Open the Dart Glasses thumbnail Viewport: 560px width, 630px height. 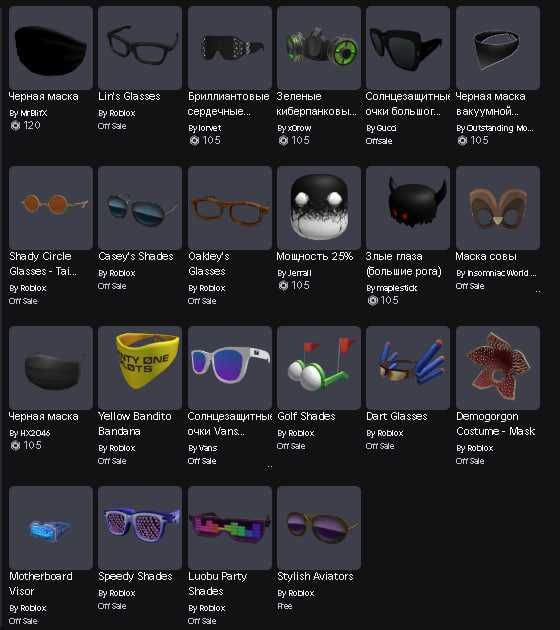pyautogui.click(x=408, y=368)
